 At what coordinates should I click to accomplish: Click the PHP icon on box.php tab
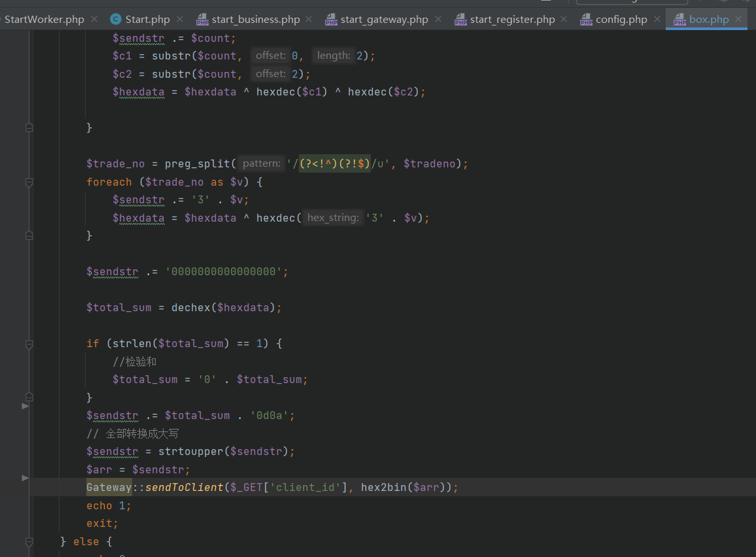click(x=680, y=19)
